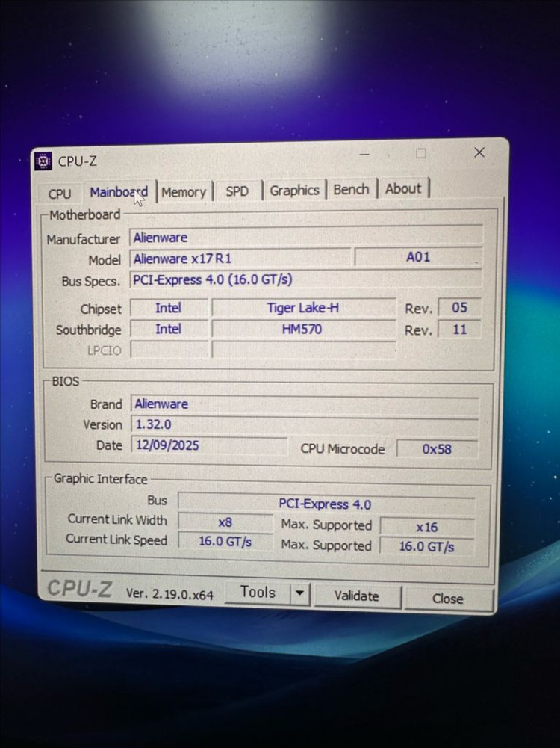Select the BIOS Version value 1.32.0

[x=305, y=424]
